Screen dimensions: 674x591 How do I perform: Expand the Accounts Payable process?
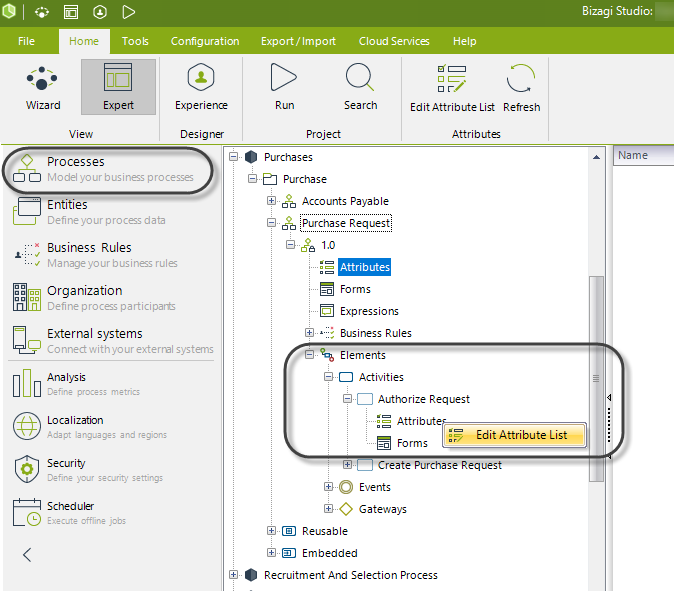point(271,200)
